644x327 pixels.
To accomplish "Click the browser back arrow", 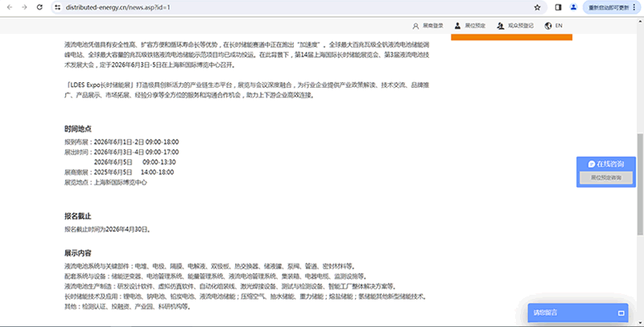I will tap(7, 7).
